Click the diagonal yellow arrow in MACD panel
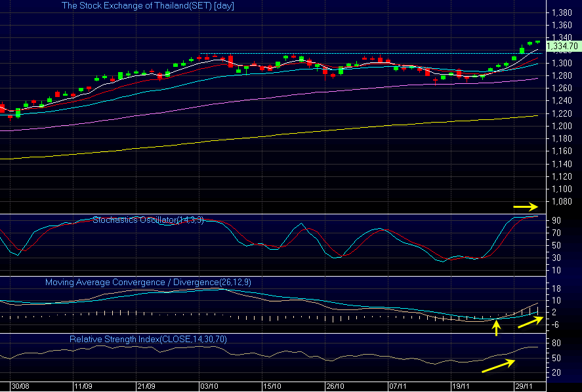This screenshot has height=392, width=582. [x=529, y=321]
